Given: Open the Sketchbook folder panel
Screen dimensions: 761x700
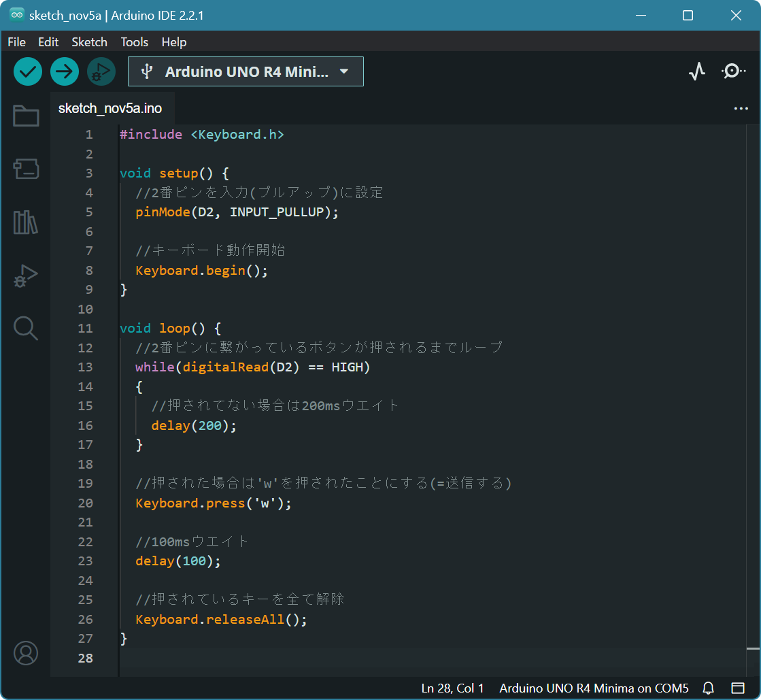Looking at the screenshot, I should (26, 116).
